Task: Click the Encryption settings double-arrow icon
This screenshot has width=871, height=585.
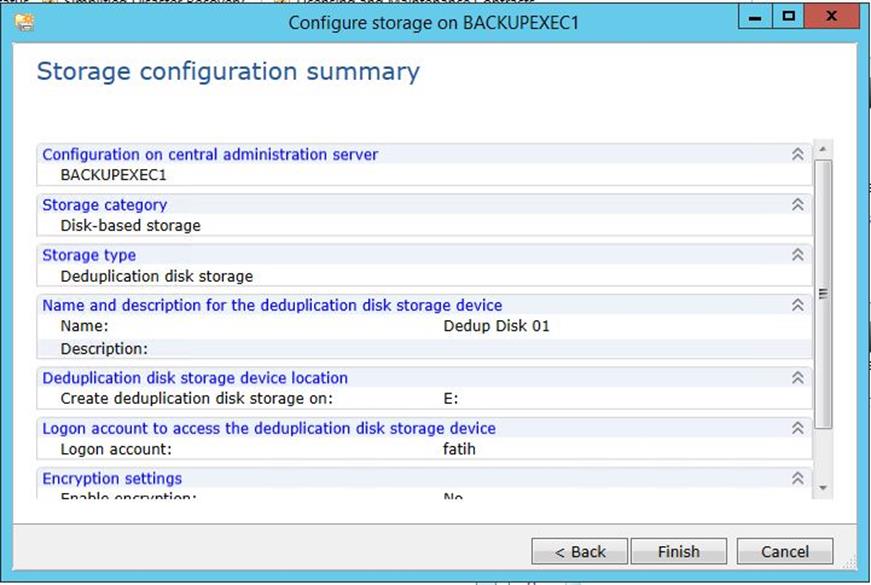Action: coord(797,478)
